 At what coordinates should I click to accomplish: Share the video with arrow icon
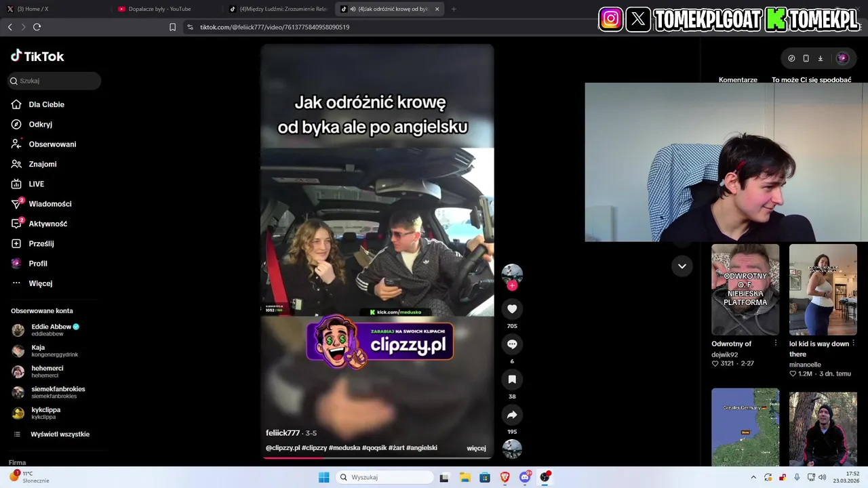(x=512, y=415)
